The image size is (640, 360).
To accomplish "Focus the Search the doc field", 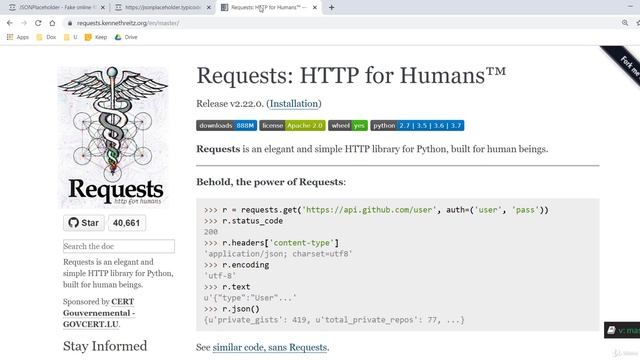I will click(119, 246).
